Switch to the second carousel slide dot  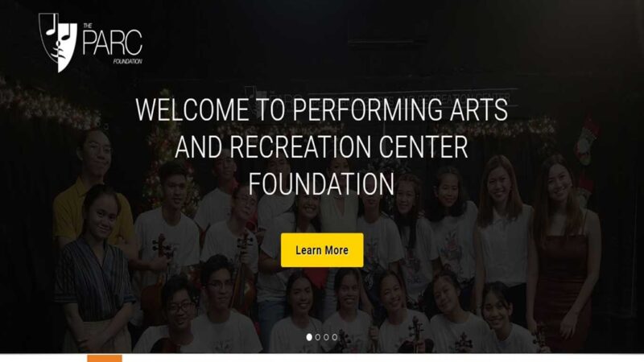click(x=317, y=337)
